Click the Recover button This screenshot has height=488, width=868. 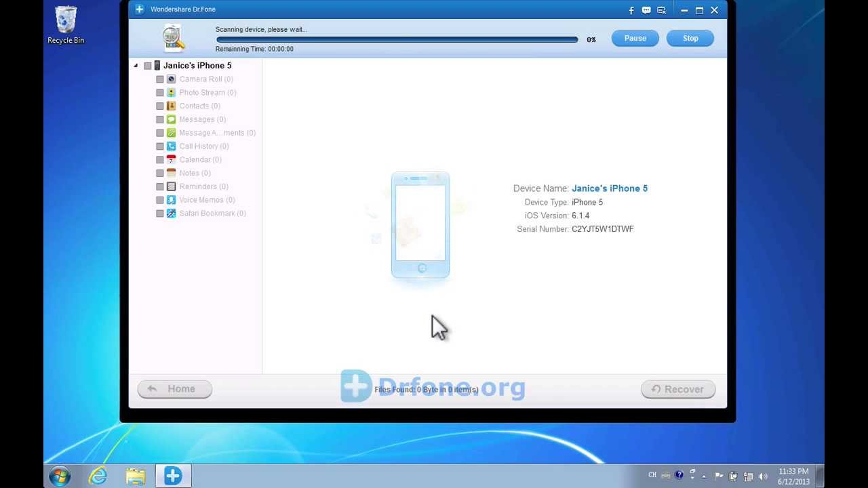(x=678, y=389)
